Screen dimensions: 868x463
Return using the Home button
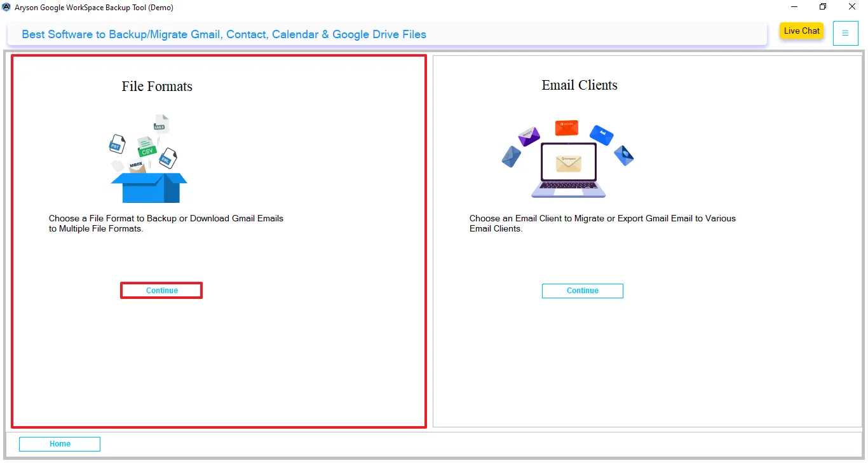59,443
